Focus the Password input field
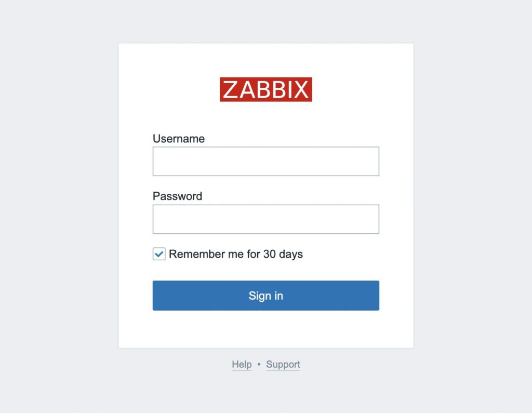532x413 pixels. click(265, 219)
